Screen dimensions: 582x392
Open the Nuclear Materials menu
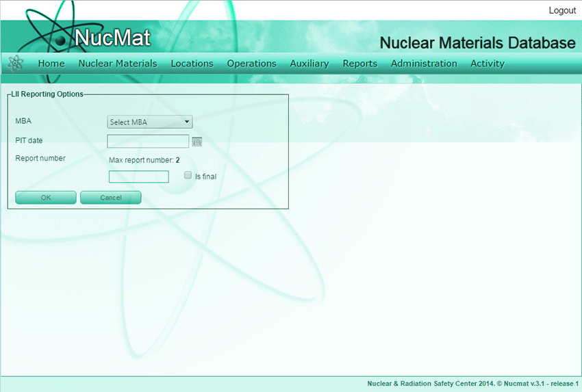tap(118, 64)
